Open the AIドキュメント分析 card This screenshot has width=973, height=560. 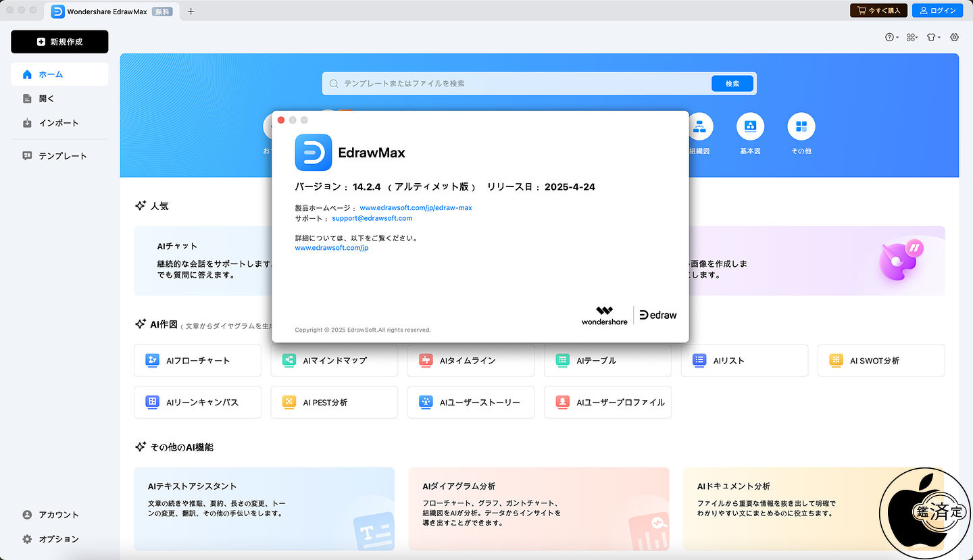(814, 509)
